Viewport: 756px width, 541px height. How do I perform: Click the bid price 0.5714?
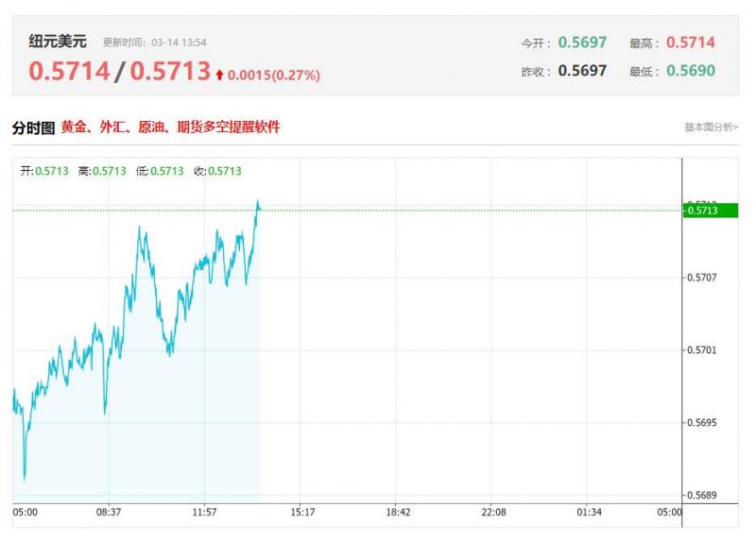(69, 72)
